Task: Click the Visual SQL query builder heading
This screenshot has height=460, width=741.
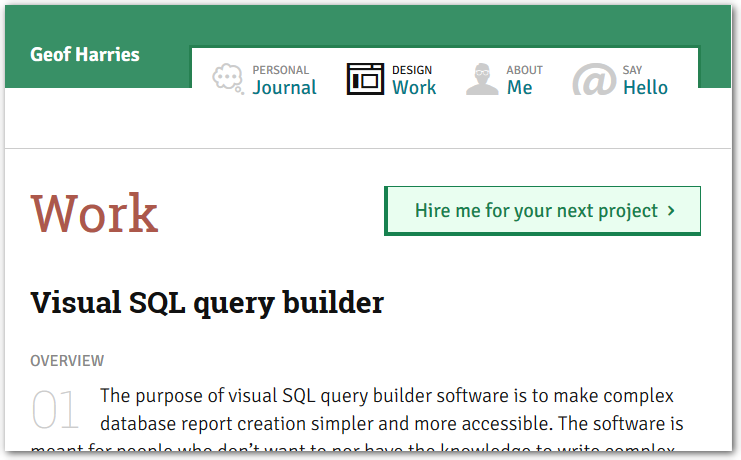Action: (x=207, y=303)
